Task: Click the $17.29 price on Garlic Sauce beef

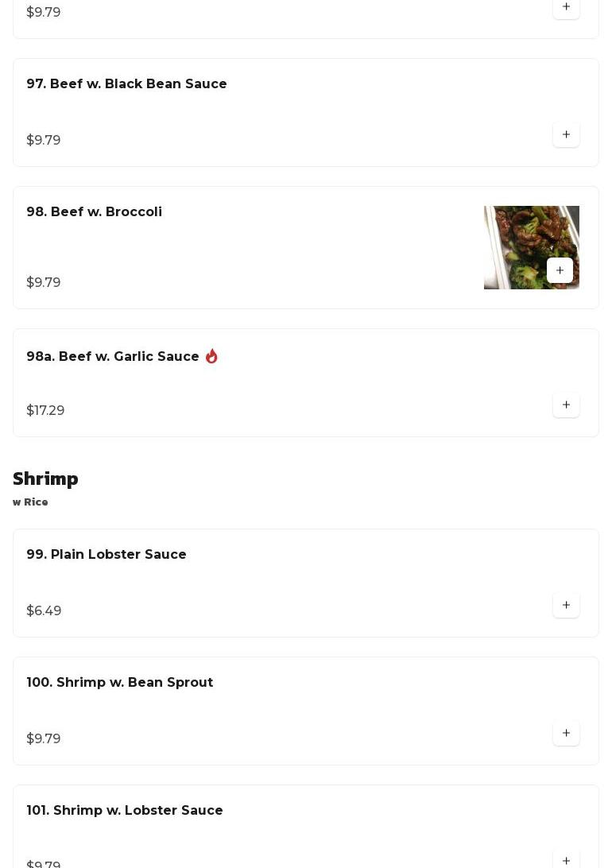Action: [x=45, y=411]
